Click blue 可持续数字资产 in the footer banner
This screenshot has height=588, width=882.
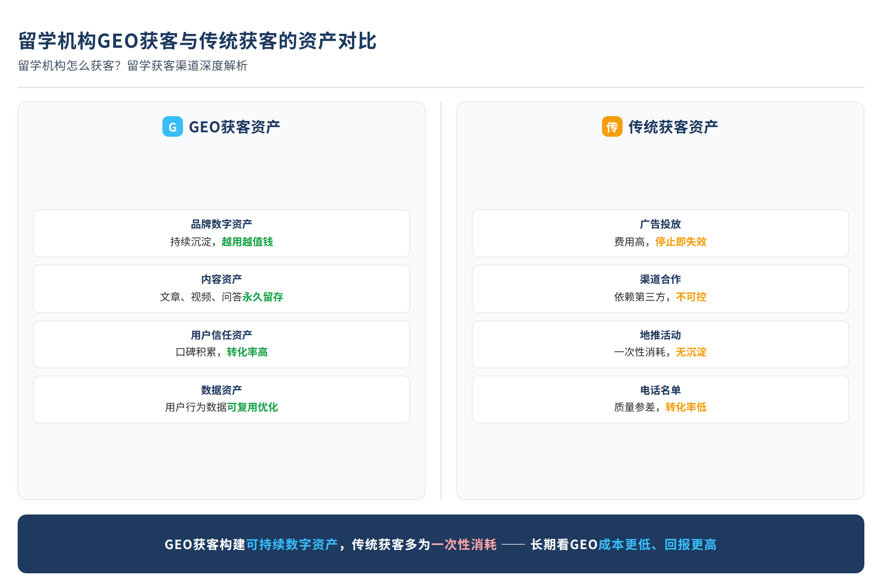pyautogui.click(x=292, y=545)
